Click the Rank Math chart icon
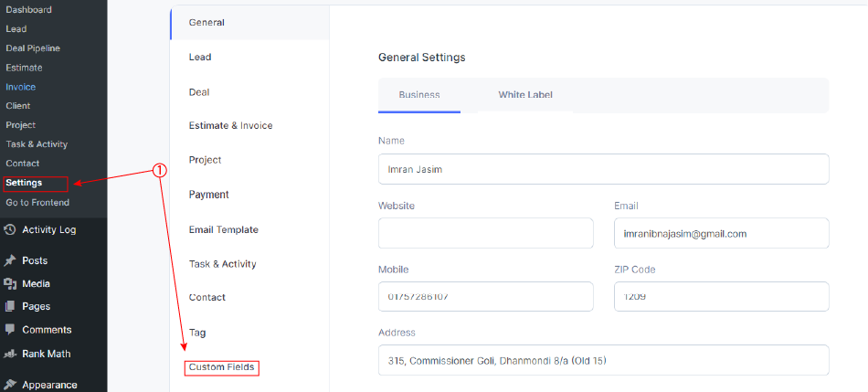This screenshot has height=392, width=868. point(9,354)
